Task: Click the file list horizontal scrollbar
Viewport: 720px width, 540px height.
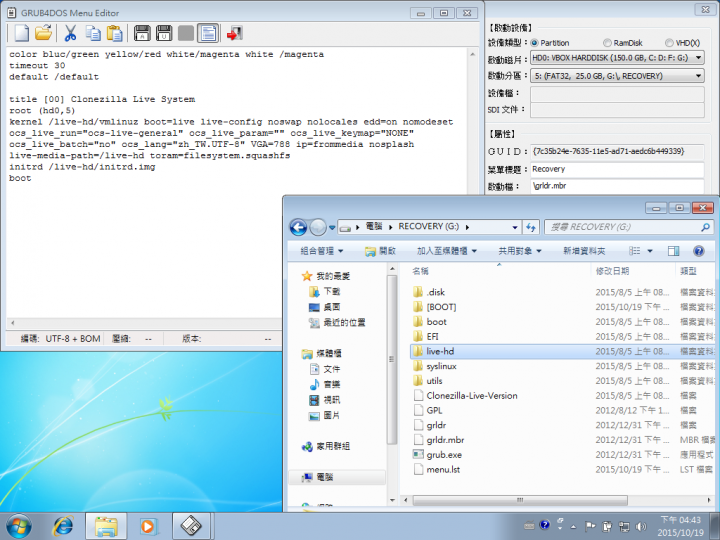Action: pyautogui.click(x=520, y=500)
